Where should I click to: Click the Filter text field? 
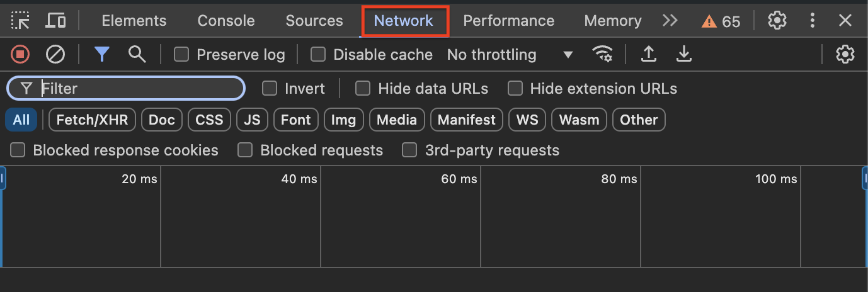point(139,89)
